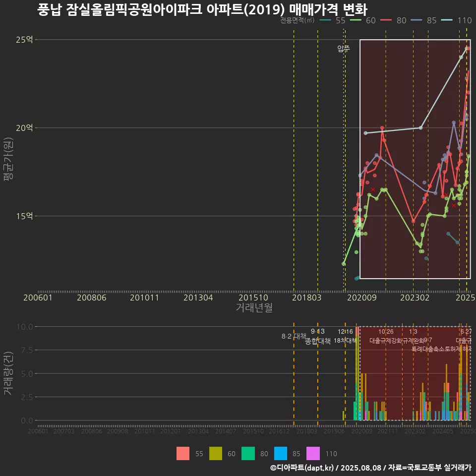The width and height of the screenshot is (476, 476).
Task: Click 201011 on the price chart x-axis
Action: coord(144,297)
